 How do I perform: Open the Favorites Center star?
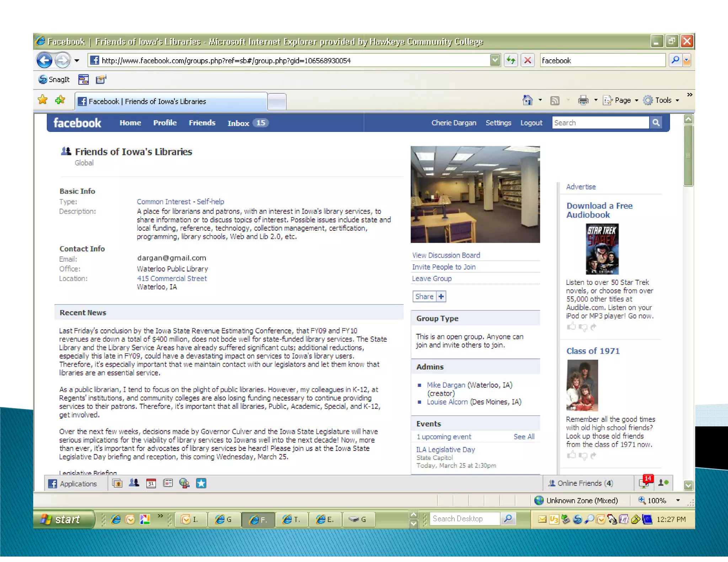(43, 100)
